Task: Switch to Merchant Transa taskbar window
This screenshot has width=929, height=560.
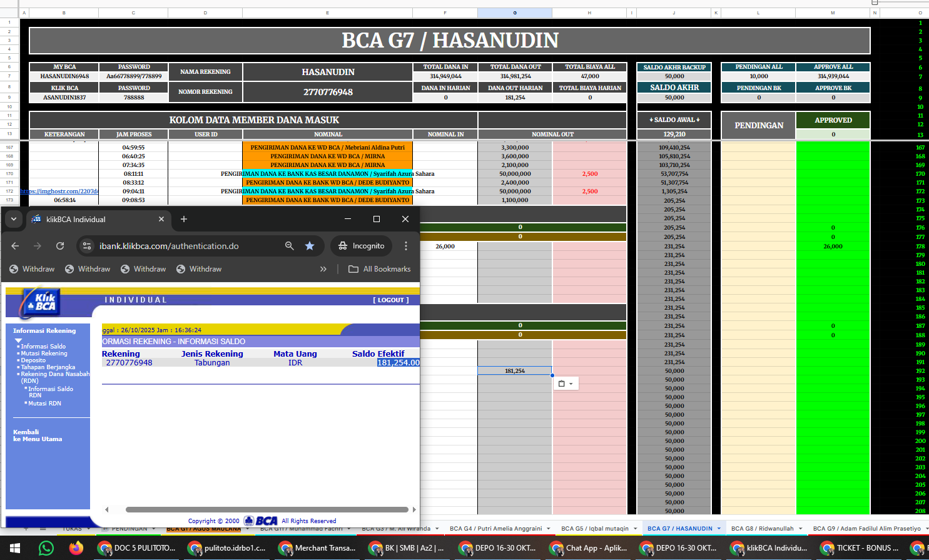Action: click(x=317, y=548)
